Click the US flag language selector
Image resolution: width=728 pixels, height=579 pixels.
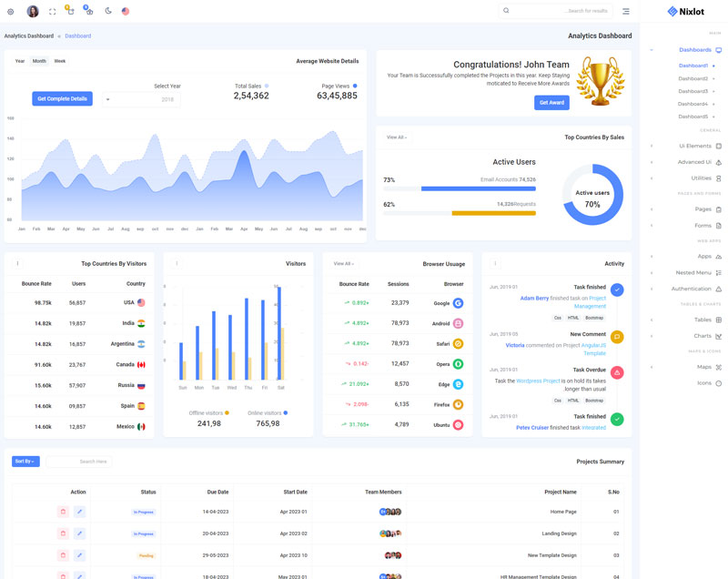126,12
